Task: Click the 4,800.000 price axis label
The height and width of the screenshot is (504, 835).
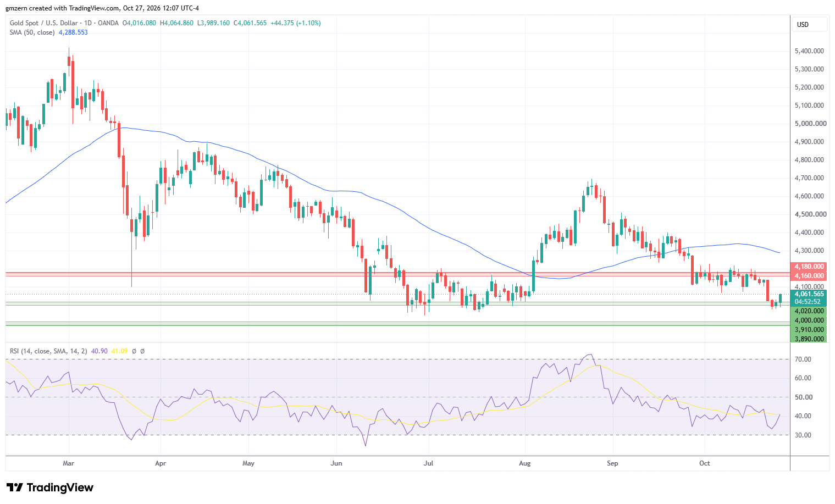Action: click(x=809, y=160)
